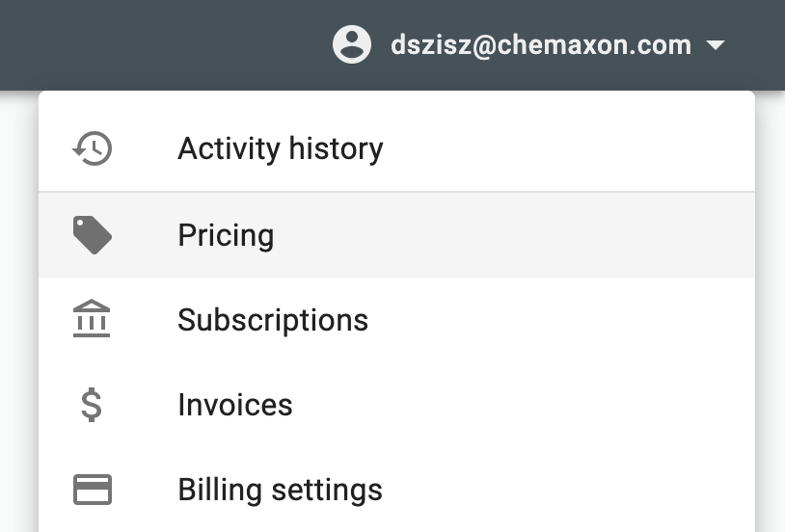The image size is (785, 532).
Task: Click the Pricing tag icon
Action: 93,235
